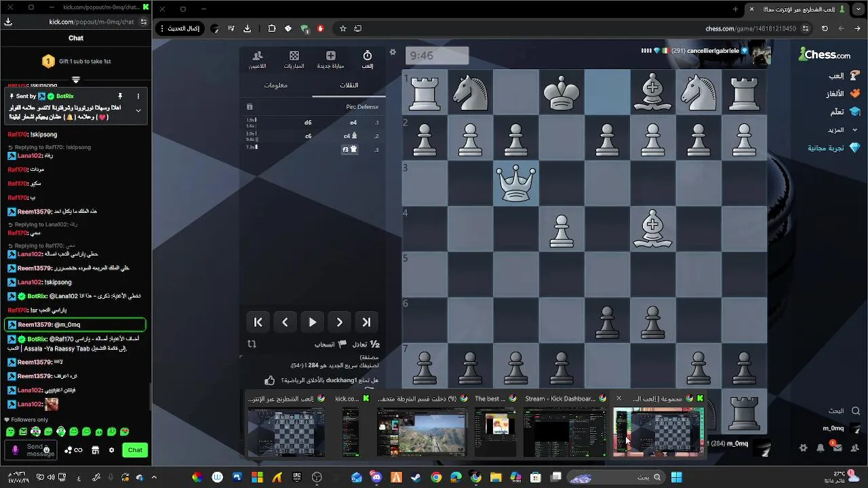The height and width of the screenshot is (488, 868).
Task: Open the Play (اللعب) tab with stopwatch icon
Action: (367, 60)
